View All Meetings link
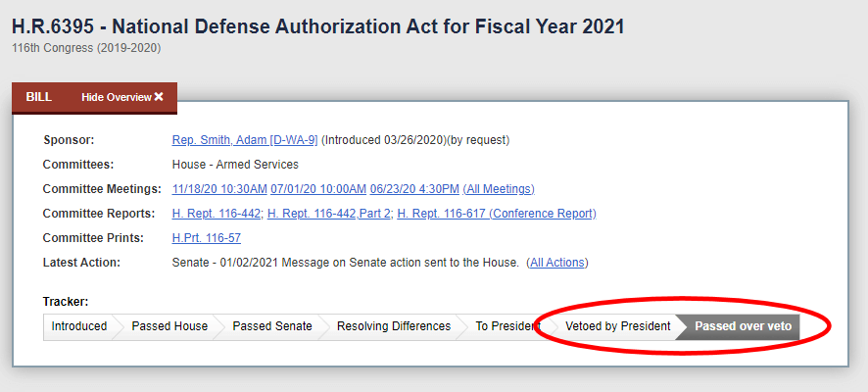 499,189
